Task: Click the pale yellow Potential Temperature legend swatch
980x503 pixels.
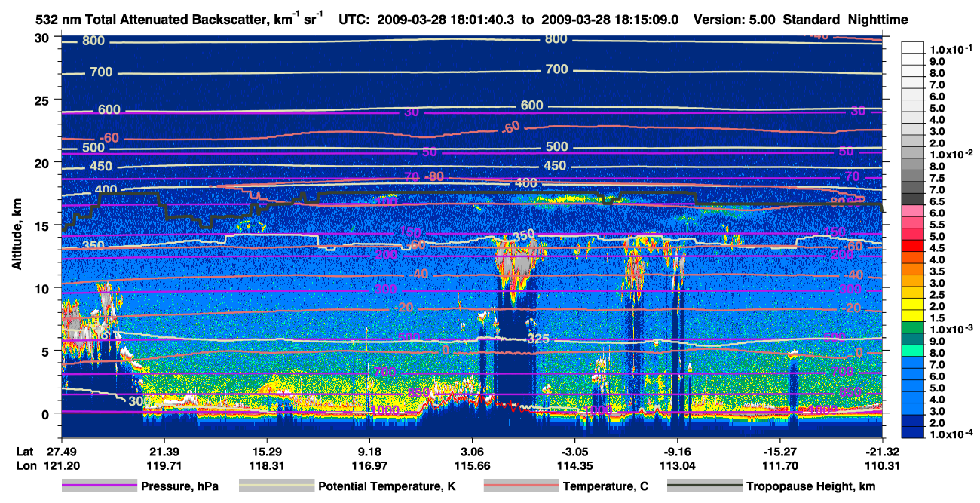Action: [277, 486]
